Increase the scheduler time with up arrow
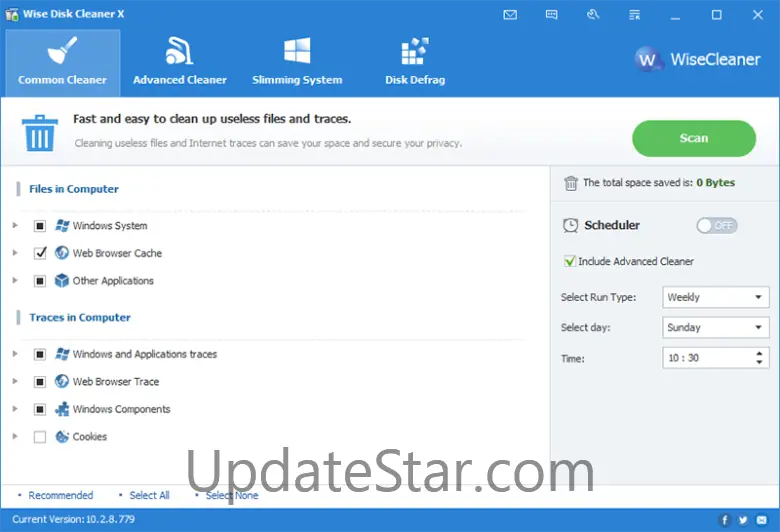 point(759,354)
